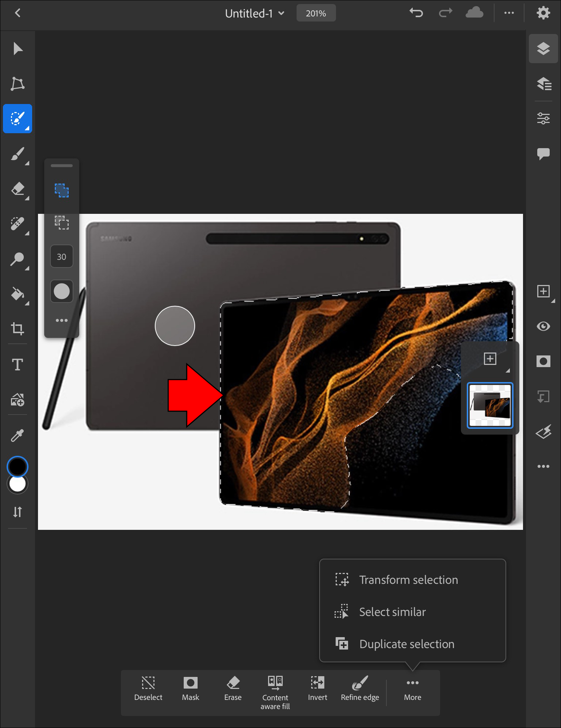The width and height of the screenshot is (561, 728).
Task: Open the comments panel
Action: (x=543, y=154)
